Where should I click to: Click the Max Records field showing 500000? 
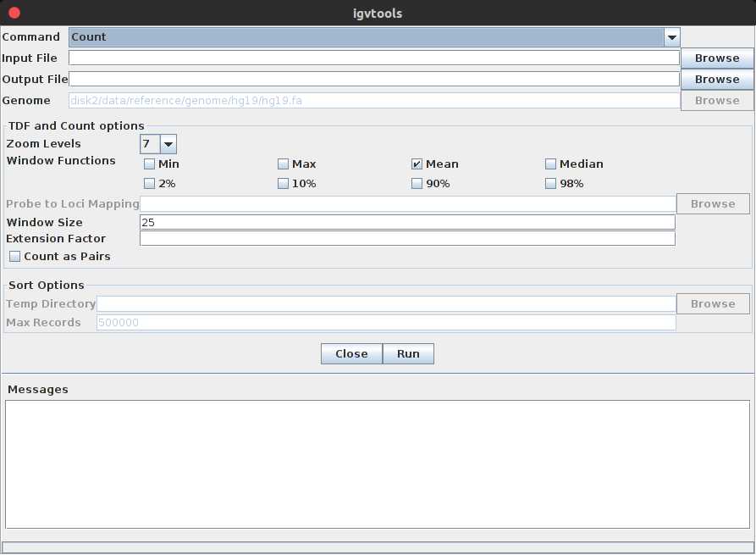click(x=386, y=322)
